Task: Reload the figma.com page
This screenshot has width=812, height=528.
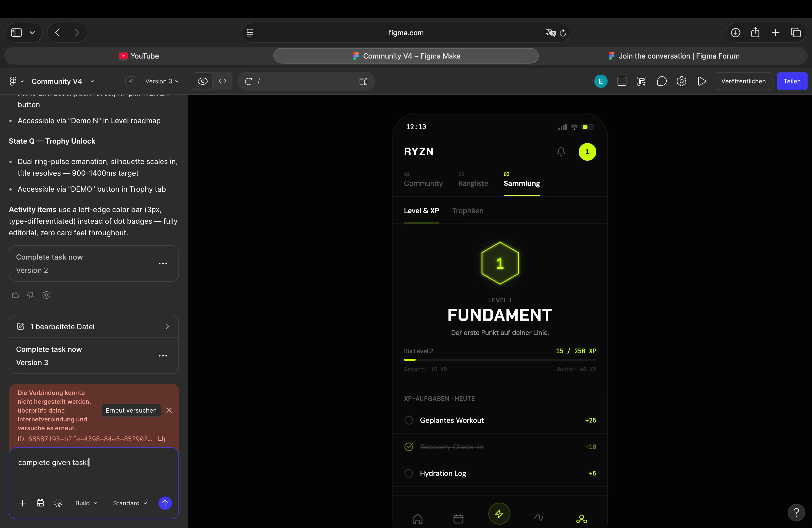Action: 563,33
